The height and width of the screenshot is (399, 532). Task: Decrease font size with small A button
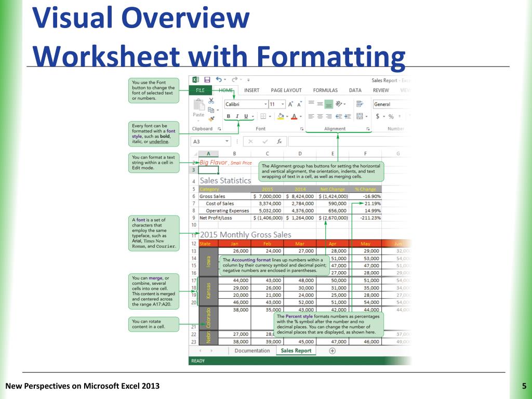(x=299, y=104)
